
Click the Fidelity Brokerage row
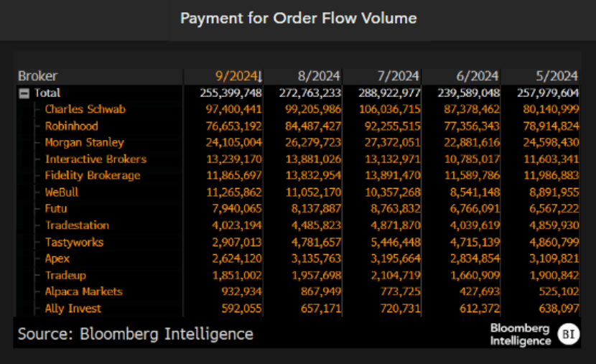(x=93, y=175)
